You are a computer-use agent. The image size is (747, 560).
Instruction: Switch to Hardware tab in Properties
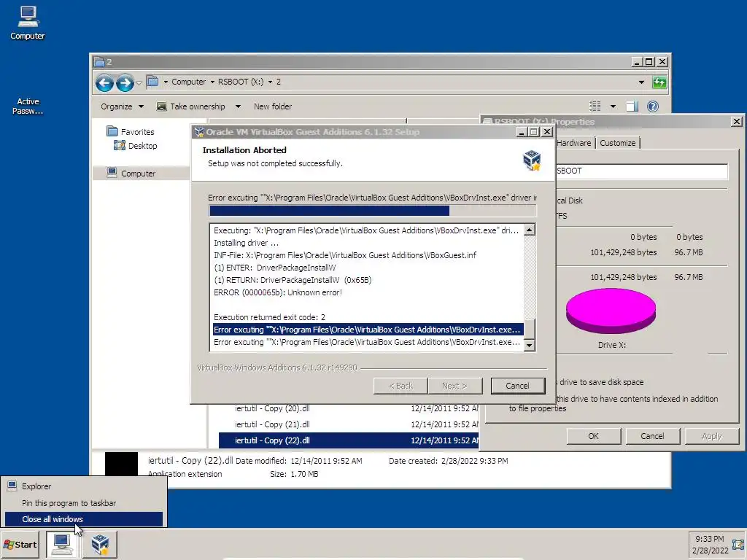point(573,143)
